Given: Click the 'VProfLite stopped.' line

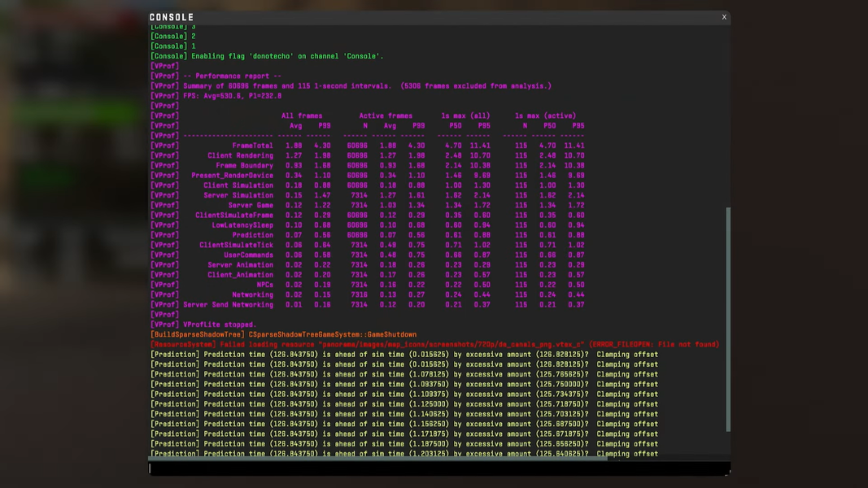Looking at the screenshot, I should [x=219, y=325].
